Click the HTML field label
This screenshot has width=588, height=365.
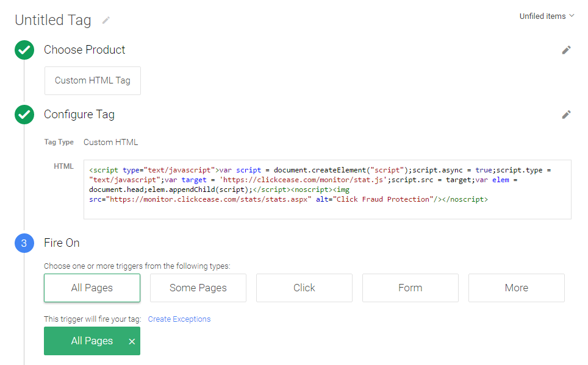(64, 166)
